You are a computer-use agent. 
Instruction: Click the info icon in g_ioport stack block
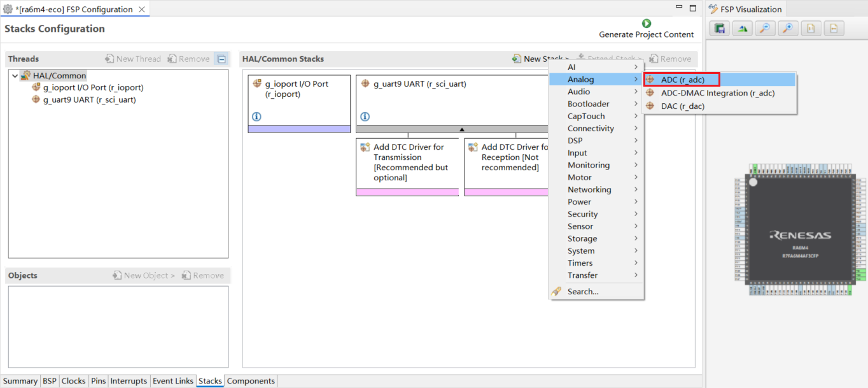point(257,117)
